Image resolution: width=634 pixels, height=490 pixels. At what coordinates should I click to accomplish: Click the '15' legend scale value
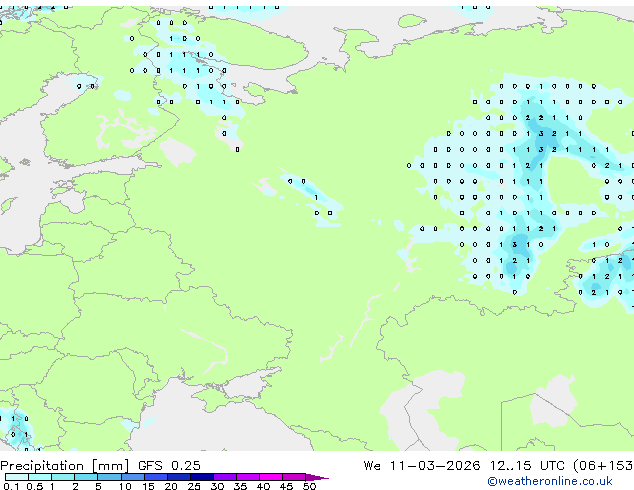point(148,486)
